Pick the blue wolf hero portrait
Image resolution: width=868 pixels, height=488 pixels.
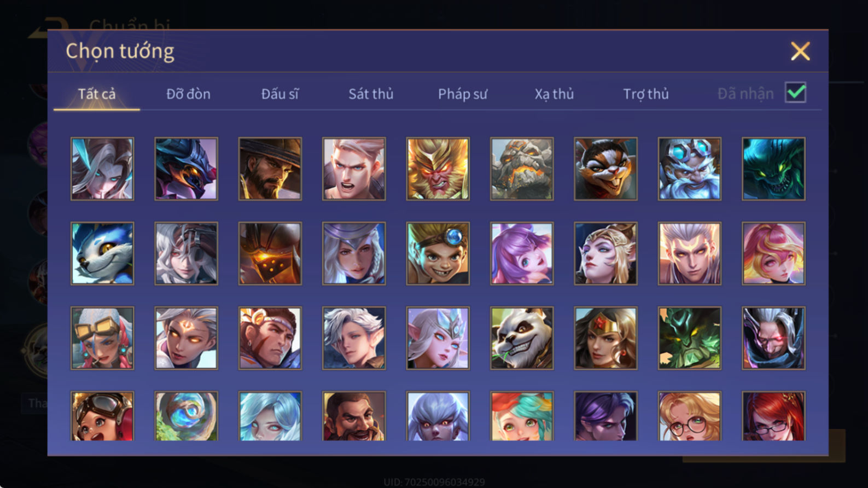tap(102, 253)
